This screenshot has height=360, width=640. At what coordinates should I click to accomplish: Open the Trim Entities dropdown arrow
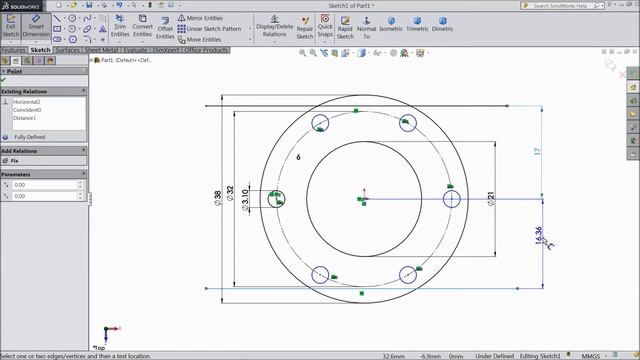pyautogui.click(x=120, y=42)
